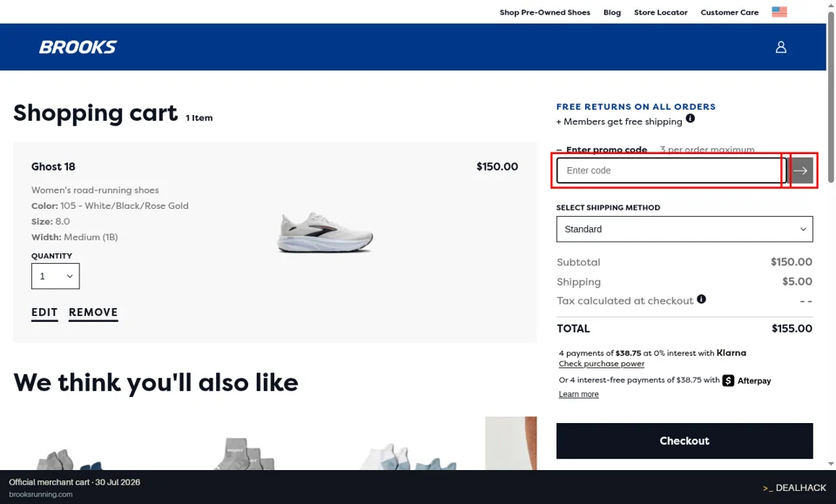836x504 pixels.
Task: Click the FREE RETURNS ON ALL ORDERS text
Action: point(636,106)
